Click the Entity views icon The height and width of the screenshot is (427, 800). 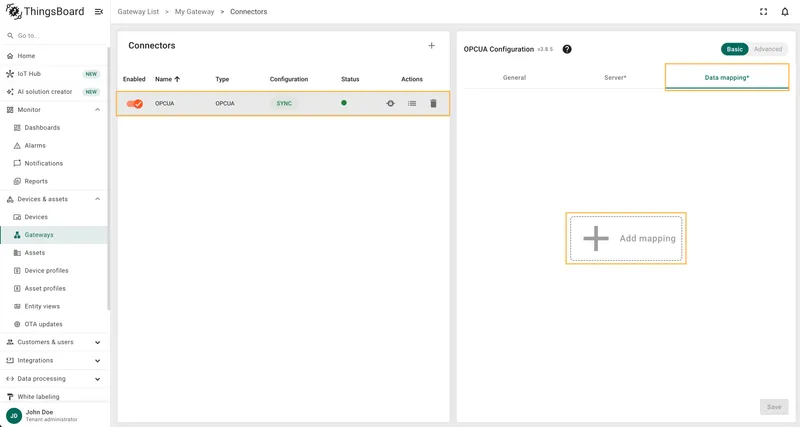[x=17, y=306]
